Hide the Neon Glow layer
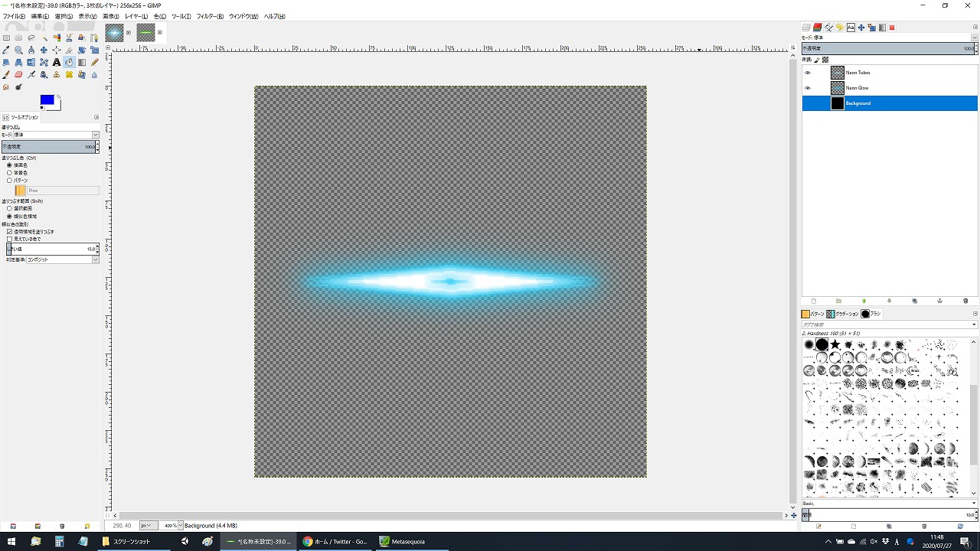980x551 pixels. click(x=807, y=88)
